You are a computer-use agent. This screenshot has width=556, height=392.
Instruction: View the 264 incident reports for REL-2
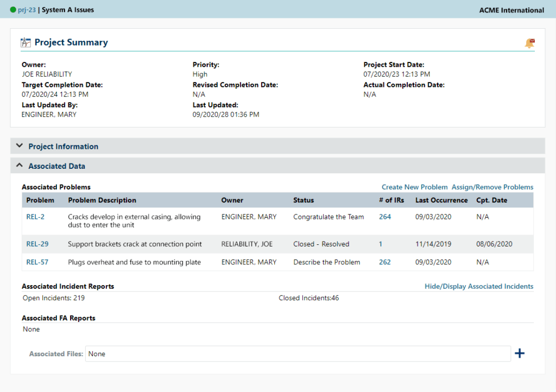click(386, 217)
